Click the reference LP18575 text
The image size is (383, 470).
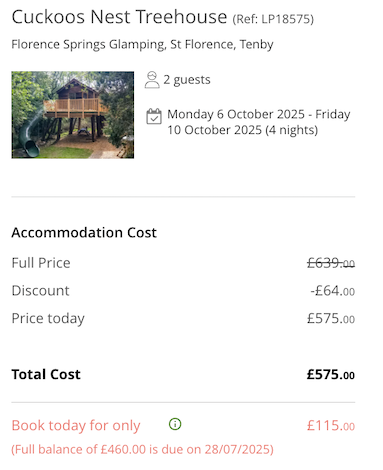pos(273,19)
